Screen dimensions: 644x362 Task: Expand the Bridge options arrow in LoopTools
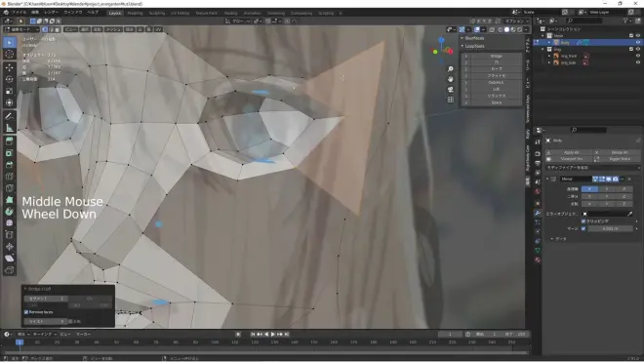click(466, 56)
